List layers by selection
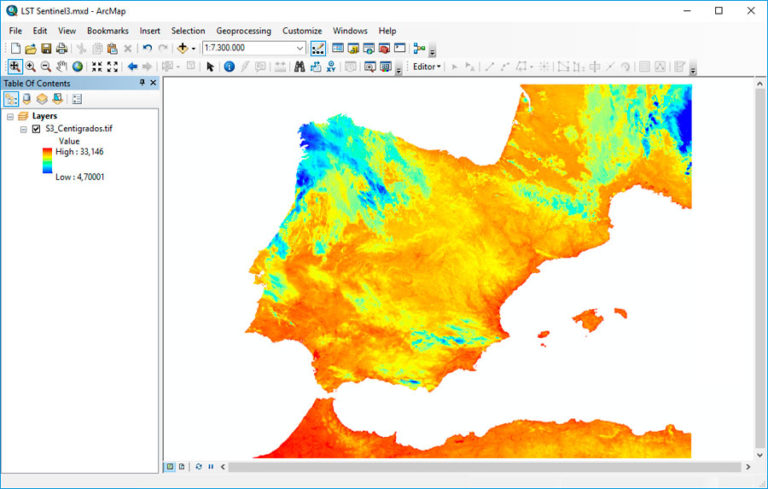 point(58,99)
